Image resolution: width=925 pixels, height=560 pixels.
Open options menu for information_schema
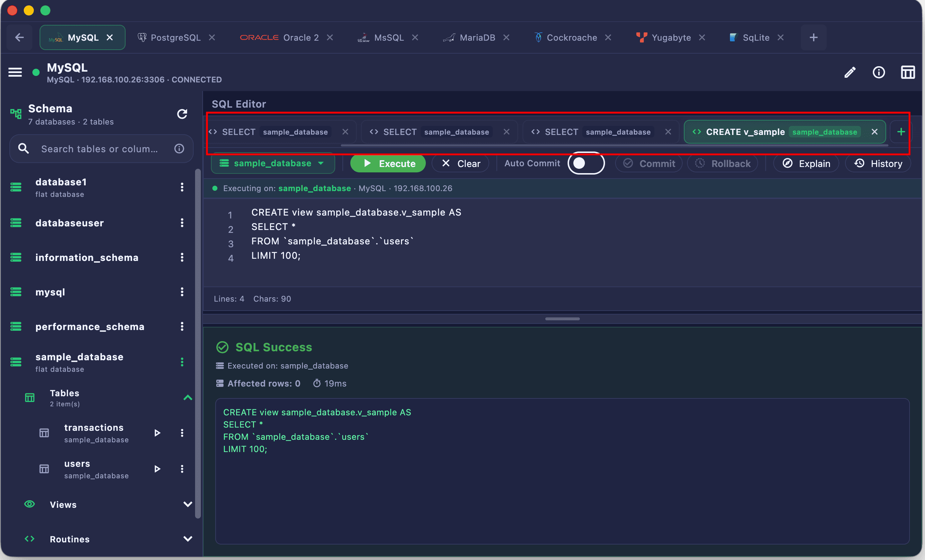[x=182, y=257]
